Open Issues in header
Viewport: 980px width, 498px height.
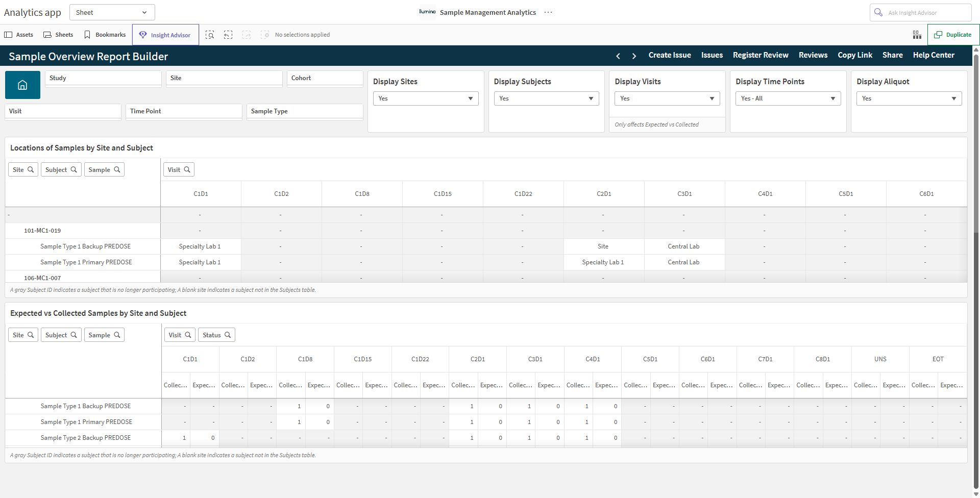pyautogui.click(x=712, y=55)
